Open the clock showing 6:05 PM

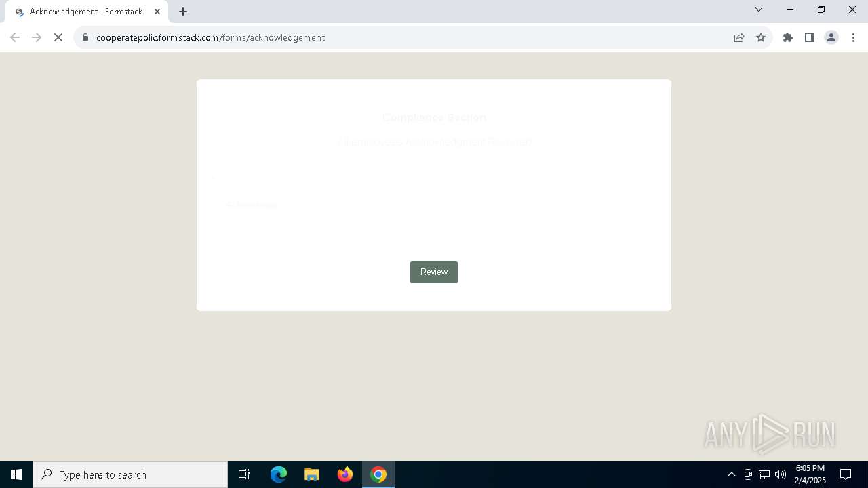(x=810, y=474)
